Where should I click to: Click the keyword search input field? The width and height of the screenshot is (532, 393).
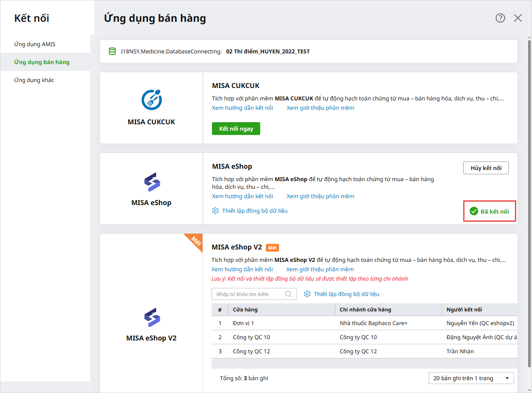(x=248, y=294)
